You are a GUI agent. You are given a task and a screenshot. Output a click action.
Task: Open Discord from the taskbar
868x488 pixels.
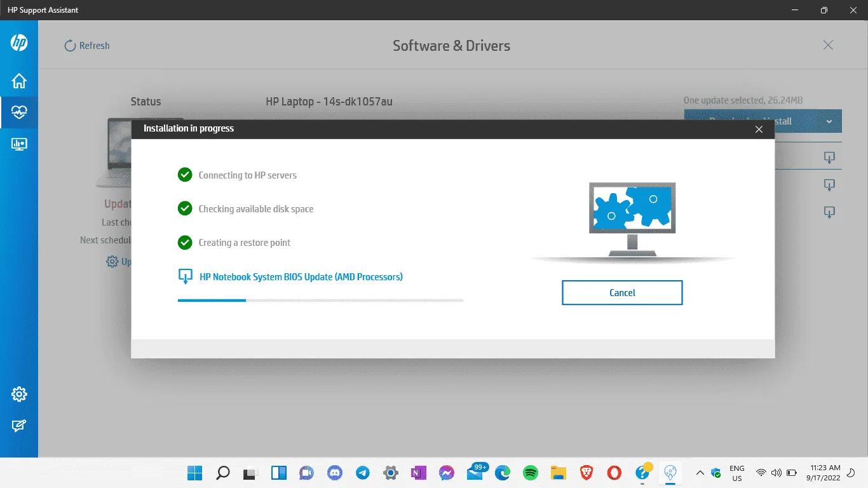[334, 473]
